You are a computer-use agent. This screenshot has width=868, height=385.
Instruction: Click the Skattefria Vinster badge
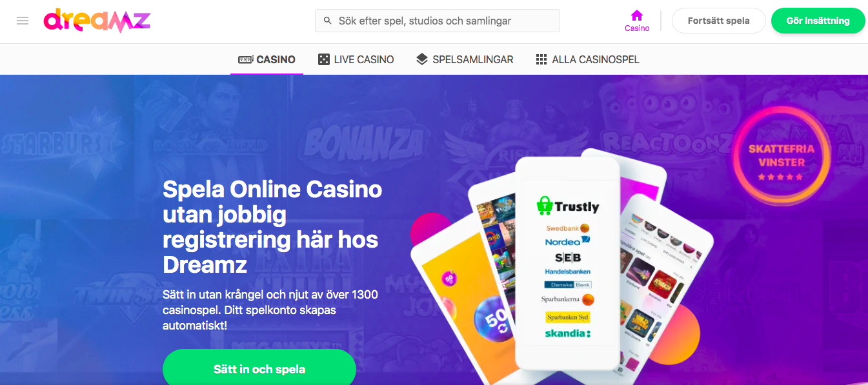tap(781, 156)
